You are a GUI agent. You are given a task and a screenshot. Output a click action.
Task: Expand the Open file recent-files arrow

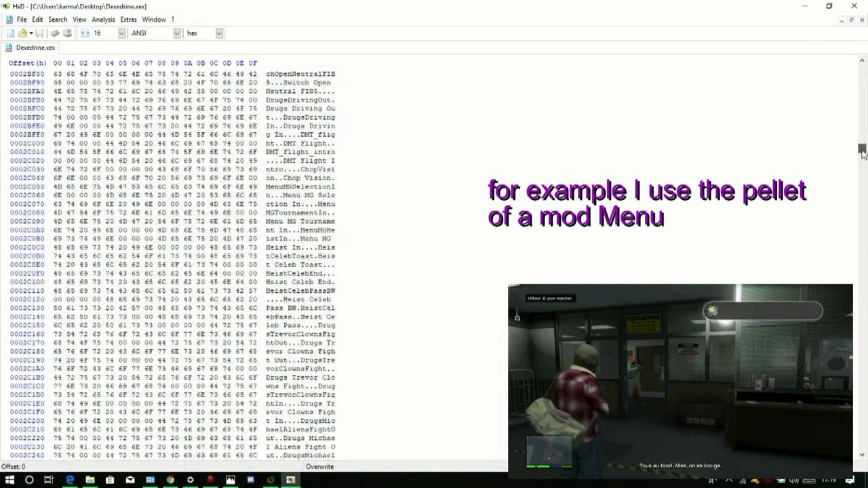[x=30, y=33]
